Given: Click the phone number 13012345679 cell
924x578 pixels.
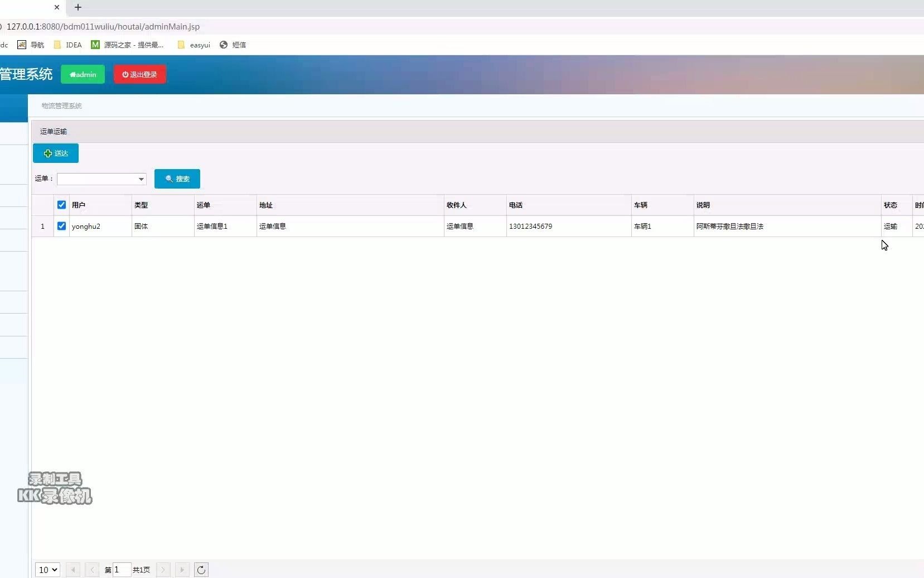Looking at the screenshot, I should coord(569,227).
